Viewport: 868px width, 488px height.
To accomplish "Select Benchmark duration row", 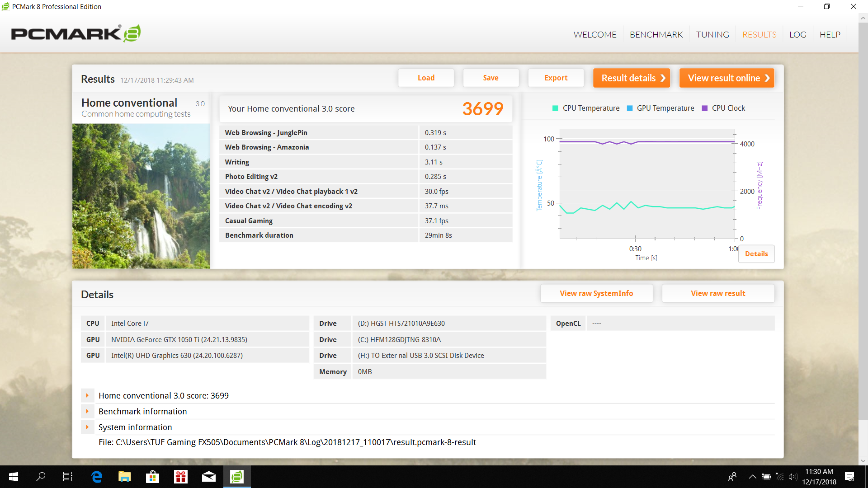I will coord(366,235).
